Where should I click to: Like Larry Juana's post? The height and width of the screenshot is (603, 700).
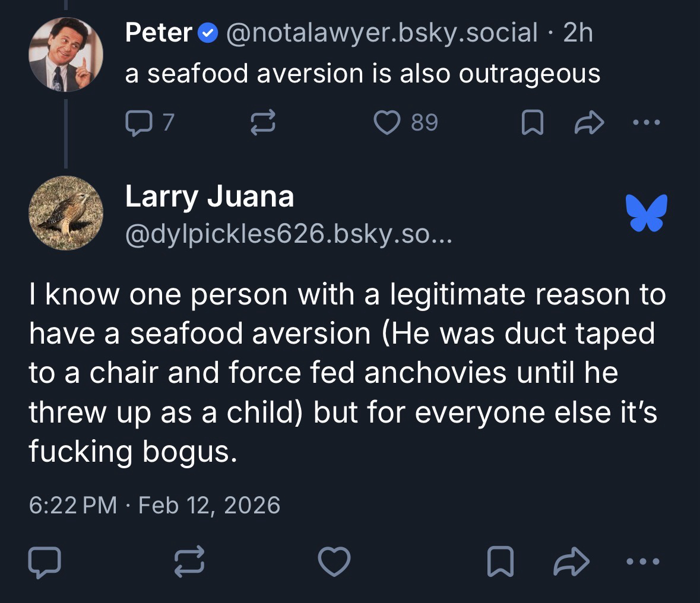[334, 561]
